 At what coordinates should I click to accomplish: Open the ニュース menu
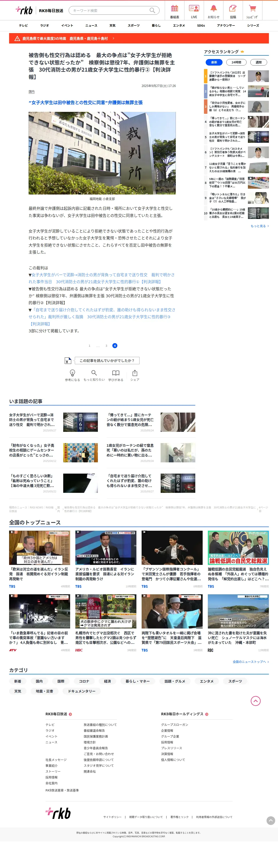tap(91, 25)
